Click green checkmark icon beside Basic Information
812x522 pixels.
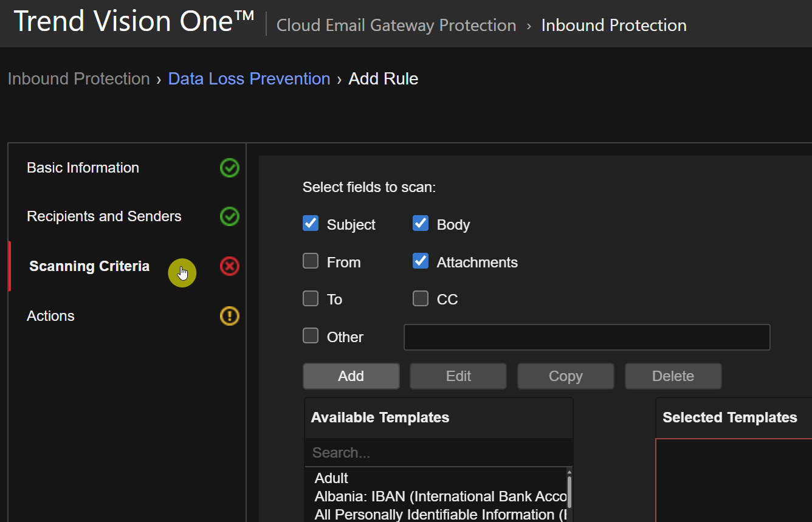(229, 168)
